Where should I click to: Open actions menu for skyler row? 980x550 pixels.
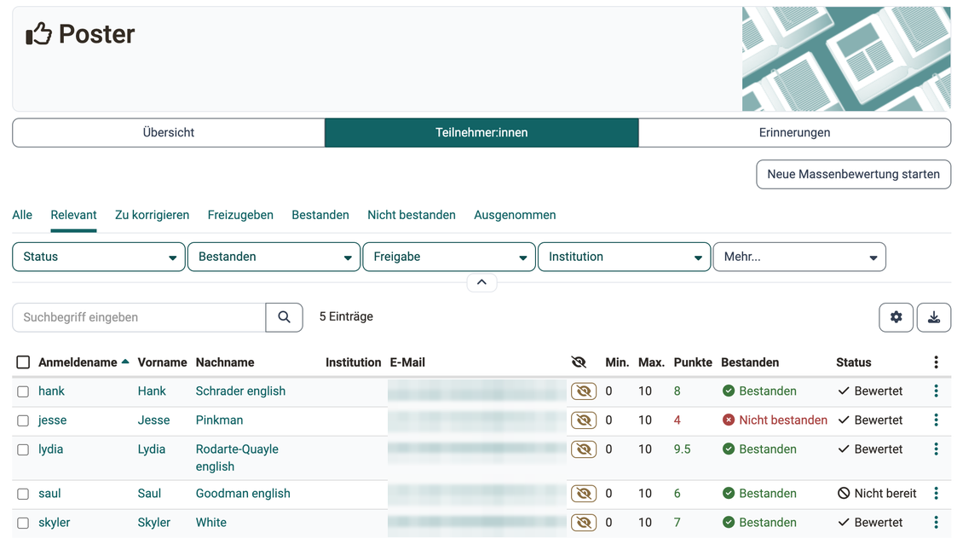(936, 523)
